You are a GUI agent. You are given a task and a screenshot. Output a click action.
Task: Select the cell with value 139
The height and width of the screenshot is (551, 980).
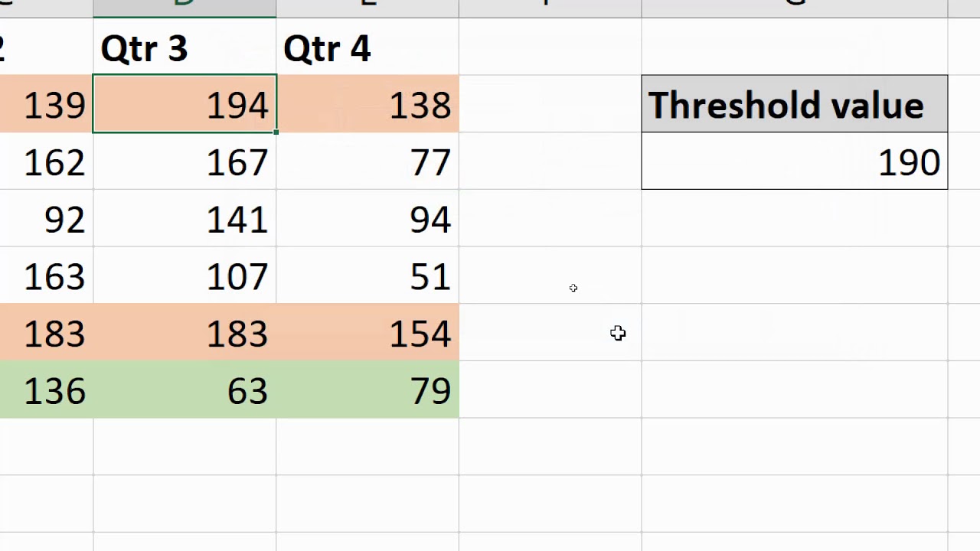click(46, 104)
